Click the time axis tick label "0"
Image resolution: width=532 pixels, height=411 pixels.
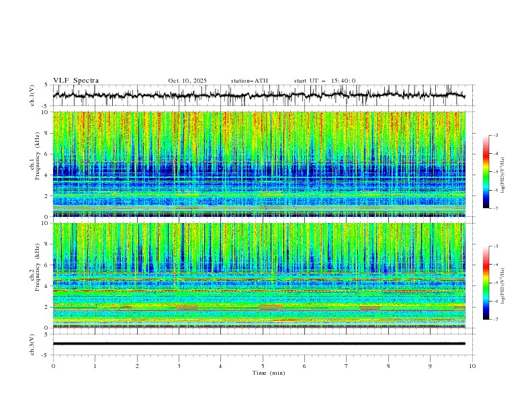coord(53,366)
